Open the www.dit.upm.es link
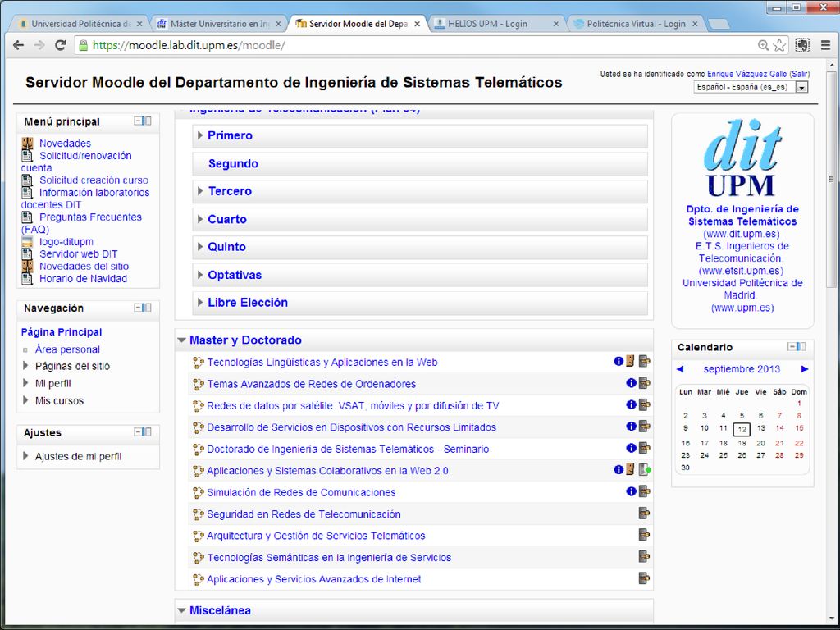 click(742, 234)
